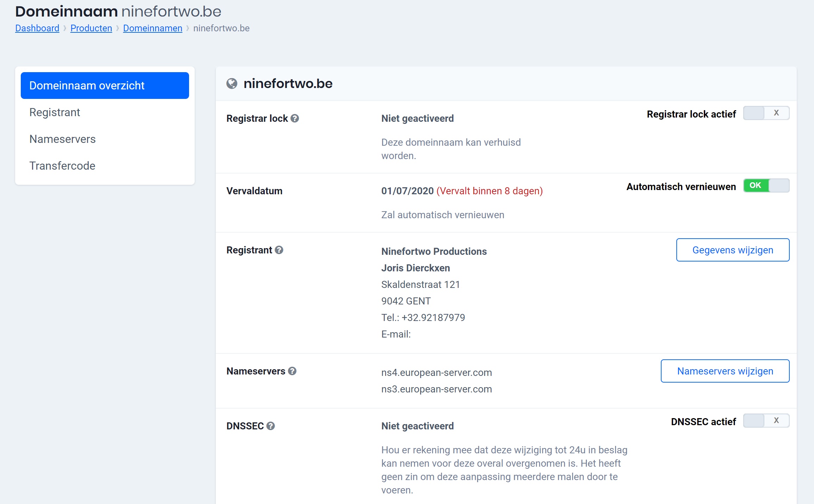The height and width of the screenshot is (504, 814).
Task: Switch to Domeinnaam overzicht
Action: [87, 85]
